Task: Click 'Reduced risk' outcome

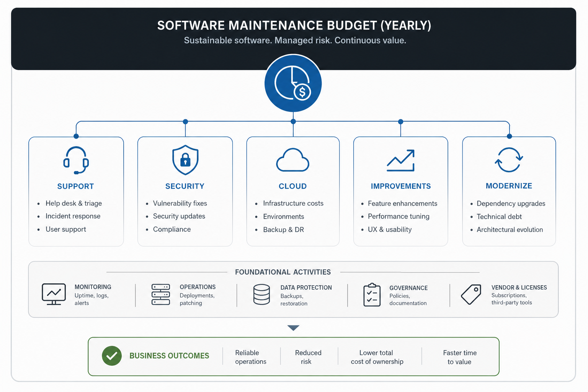Action: tap(308, 357)
